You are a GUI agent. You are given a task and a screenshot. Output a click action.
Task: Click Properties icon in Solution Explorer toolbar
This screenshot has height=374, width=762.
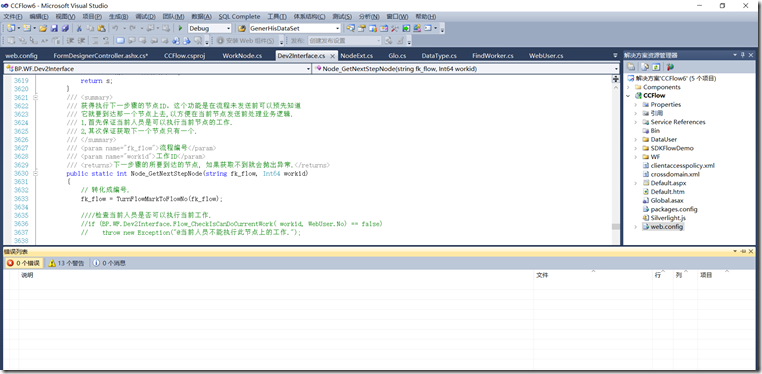click(631, 67)
